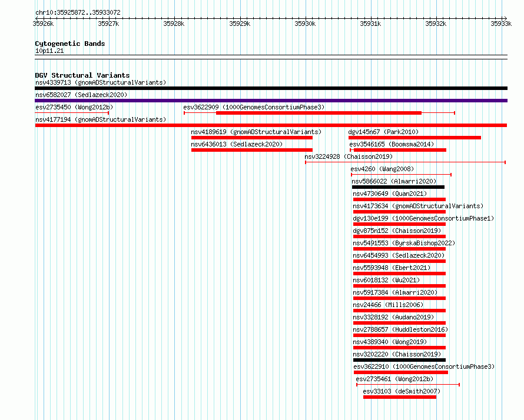Click the black bar under nsv5866022

pyautogui.click(x=399, y=187)
